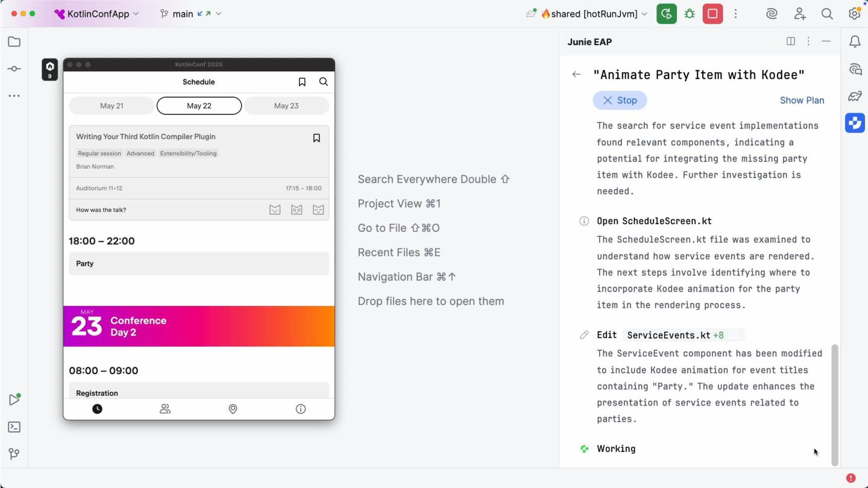Switch to Map pin tab in app
The image size is (868, 488).
pos(233,409)
